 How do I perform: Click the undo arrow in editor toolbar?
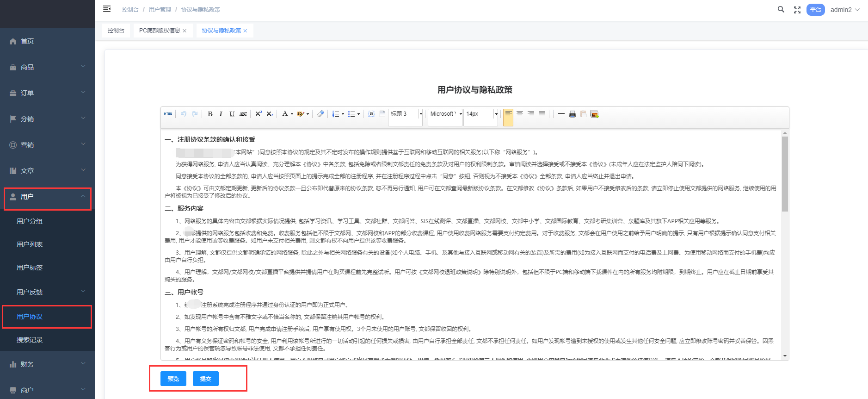[184, 114]
